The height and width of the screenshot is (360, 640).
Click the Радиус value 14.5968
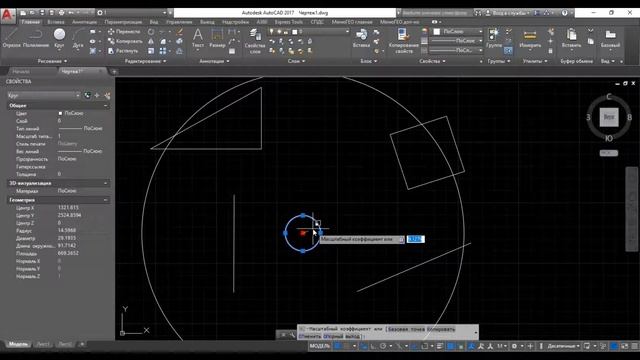pos(67,231)
